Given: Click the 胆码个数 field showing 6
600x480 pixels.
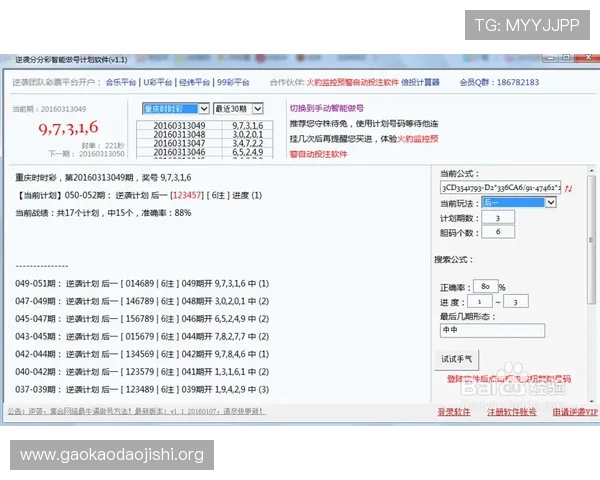Looking at the screenshot, I should [498, 232].
